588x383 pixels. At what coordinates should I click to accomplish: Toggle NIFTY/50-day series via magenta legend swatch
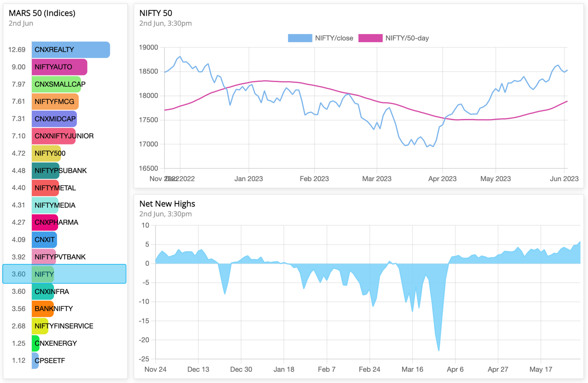tap(371, 38)
